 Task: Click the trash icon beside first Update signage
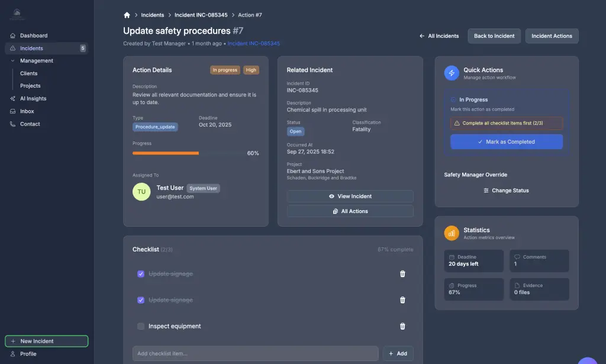402,273
